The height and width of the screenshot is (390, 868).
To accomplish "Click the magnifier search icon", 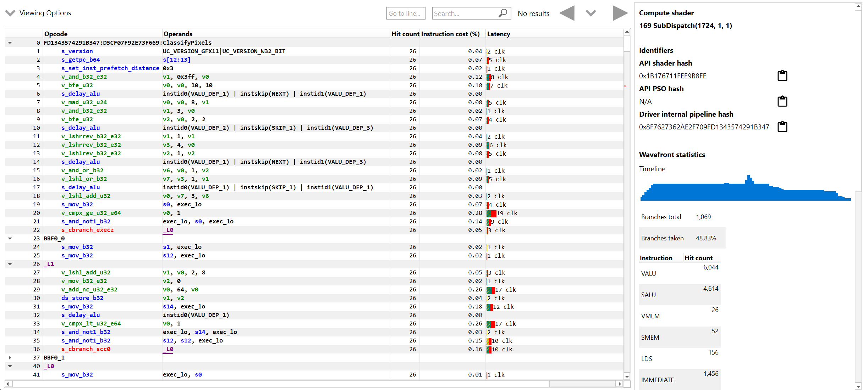I will 502,13.
